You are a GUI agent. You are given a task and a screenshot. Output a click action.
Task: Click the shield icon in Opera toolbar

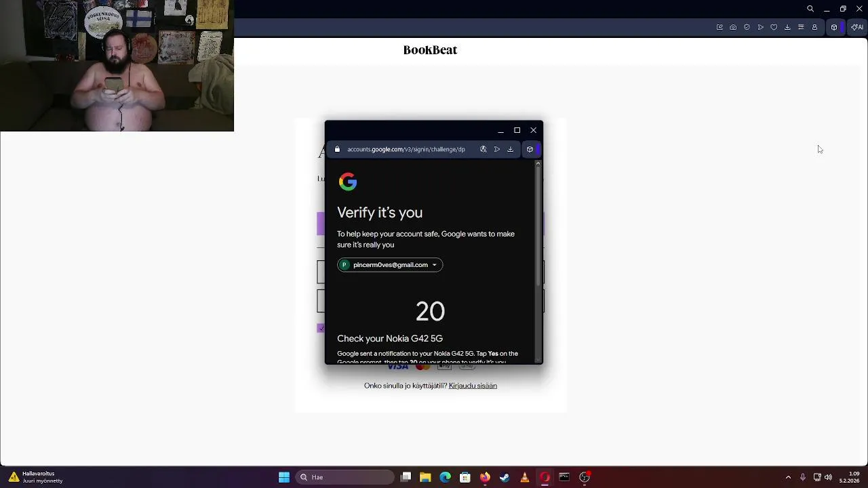pos(747,27)
